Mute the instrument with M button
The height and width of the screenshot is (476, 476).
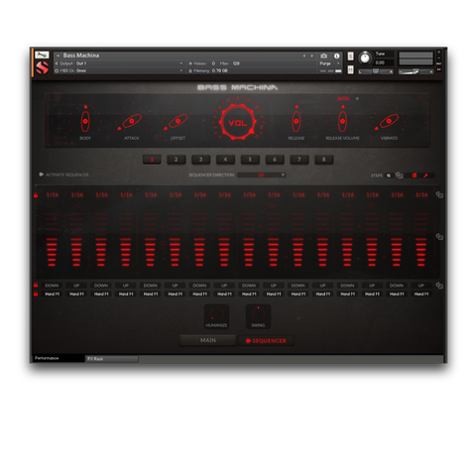click(350, 69)
